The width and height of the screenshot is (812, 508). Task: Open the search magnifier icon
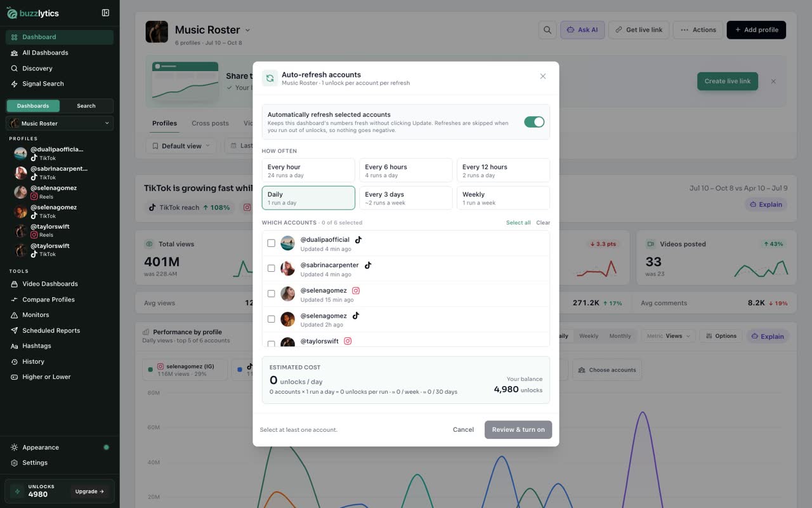(x=547, y=30)
